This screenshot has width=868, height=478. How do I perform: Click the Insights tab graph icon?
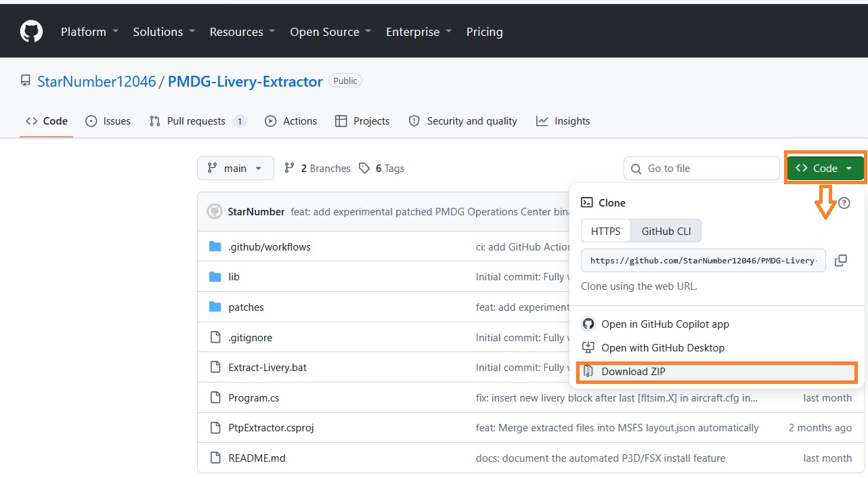[x=542, y=121]
